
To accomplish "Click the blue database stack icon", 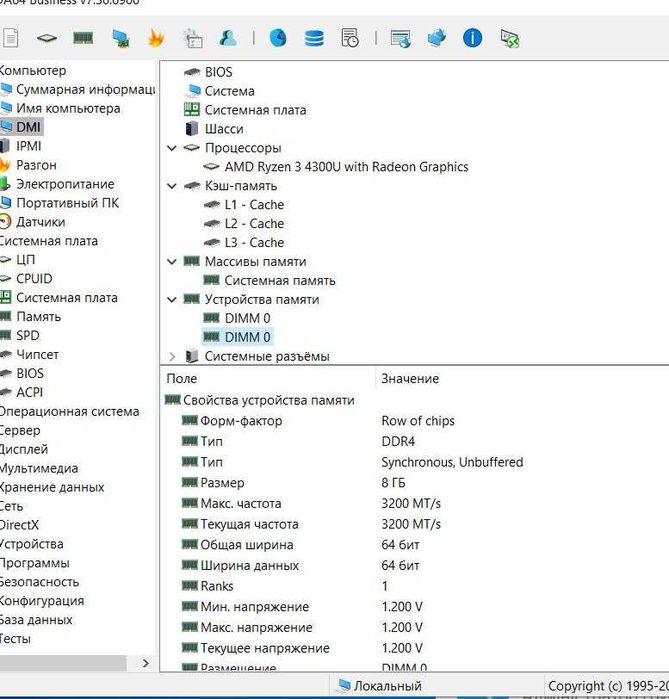I will 314,38.
